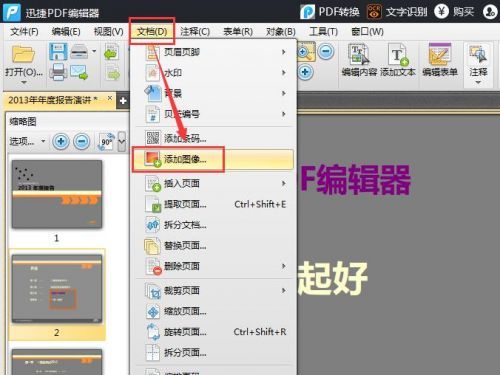Click the plus new tab button
Screen dimensions: 500x375
click(123, 101)
